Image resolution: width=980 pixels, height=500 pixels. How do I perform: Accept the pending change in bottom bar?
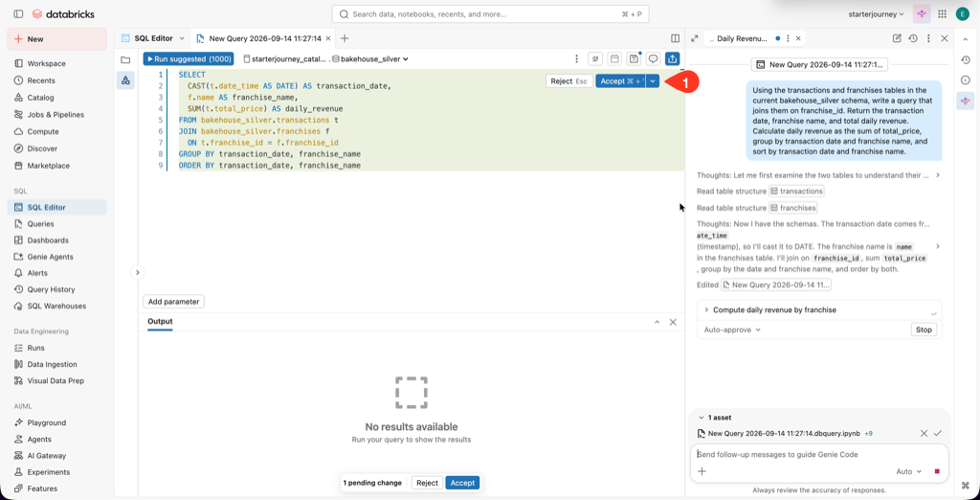(x=462, y=483)
